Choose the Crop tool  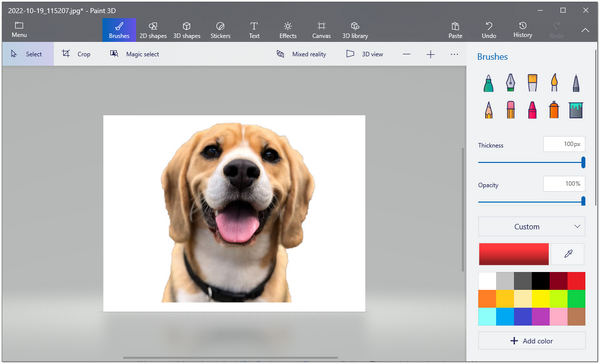coord(77,54)
